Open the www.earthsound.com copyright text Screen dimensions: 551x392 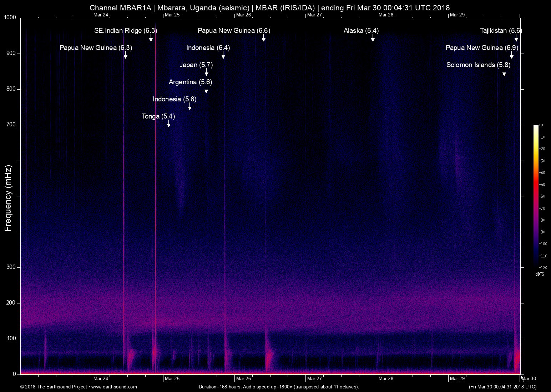tap(79, 387)
